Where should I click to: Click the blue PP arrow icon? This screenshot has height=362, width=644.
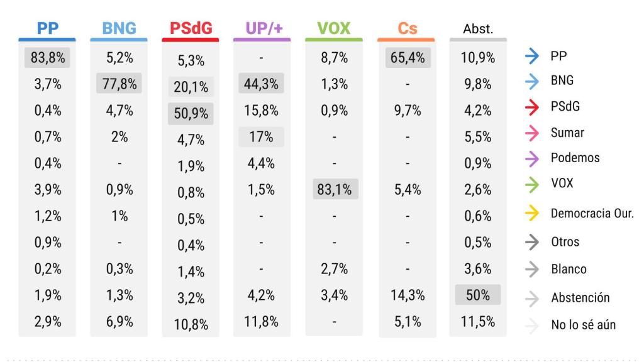click(x=532, y=57)
